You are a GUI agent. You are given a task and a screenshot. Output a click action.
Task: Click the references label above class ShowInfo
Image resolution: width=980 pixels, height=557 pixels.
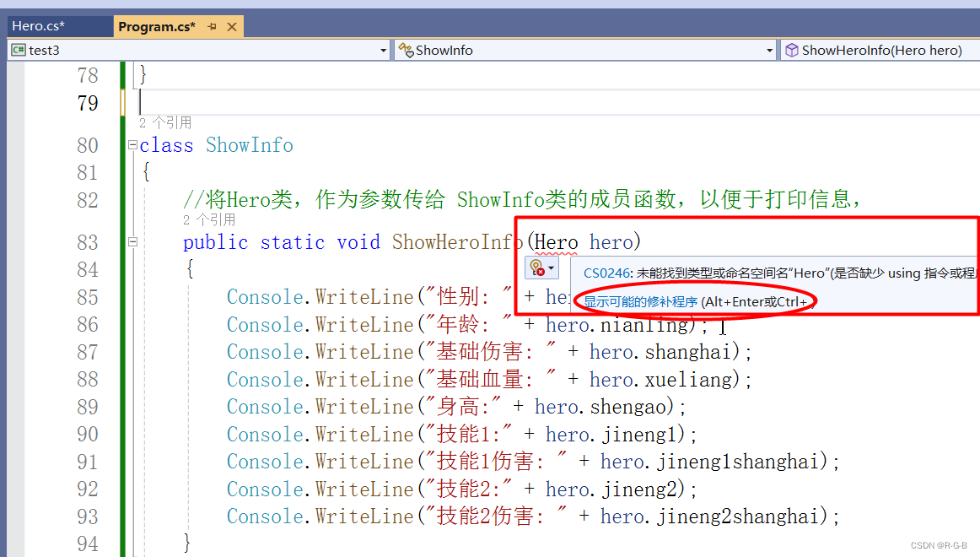(x=165, y=122)
